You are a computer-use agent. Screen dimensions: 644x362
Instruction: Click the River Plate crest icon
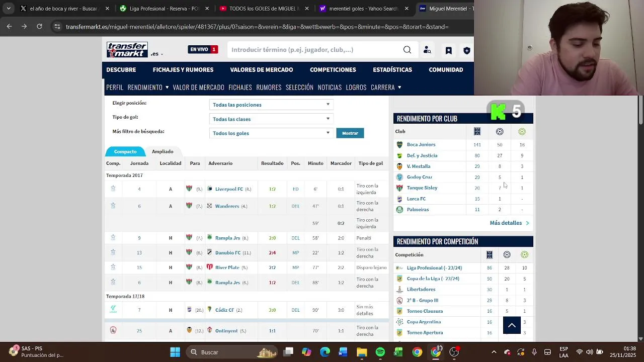[210, 267]
